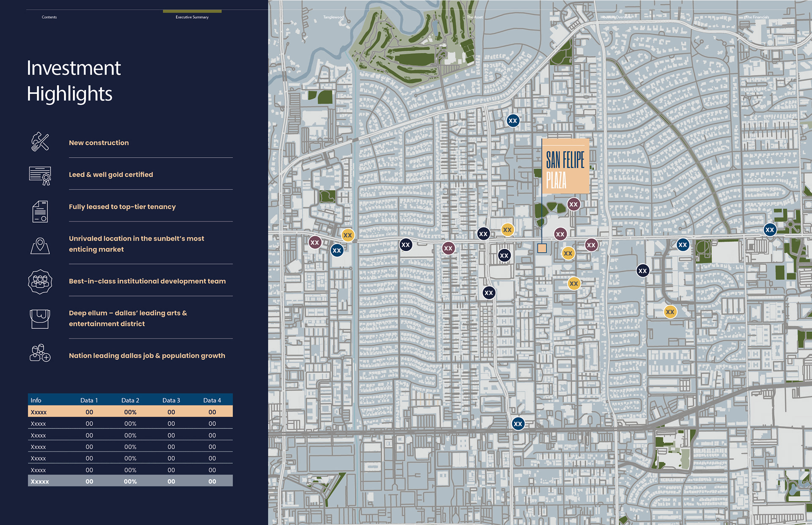Open The Financials tab

click(757, 17)
